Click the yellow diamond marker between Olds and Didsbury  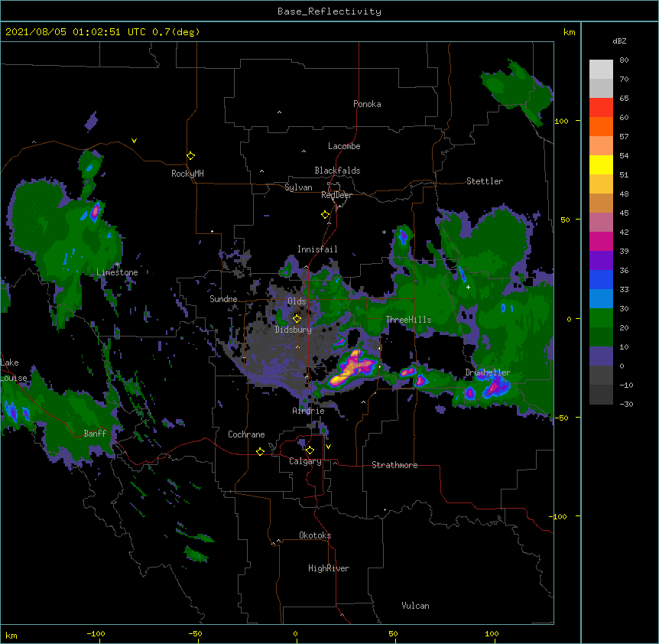click(297, 318)
